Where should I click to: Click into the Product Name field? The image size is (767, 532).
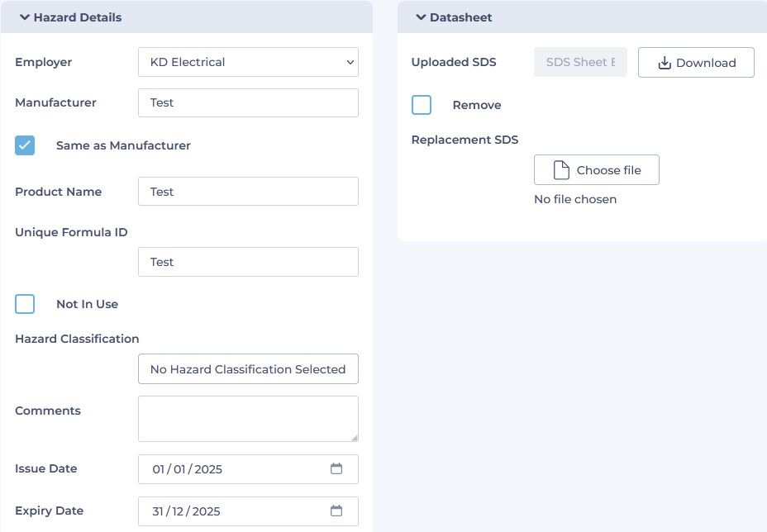(248, 191)
